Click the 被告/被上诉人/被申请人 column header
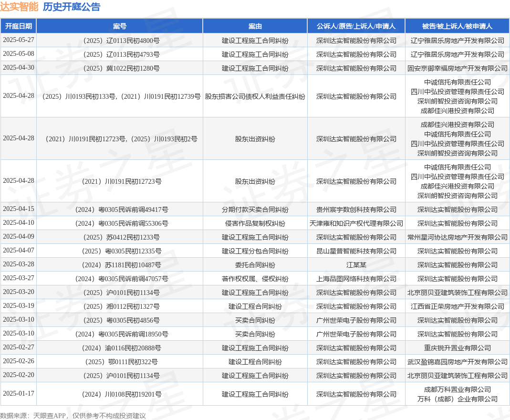Viewport: 510px width, 420px height. (x=458, y=26)
